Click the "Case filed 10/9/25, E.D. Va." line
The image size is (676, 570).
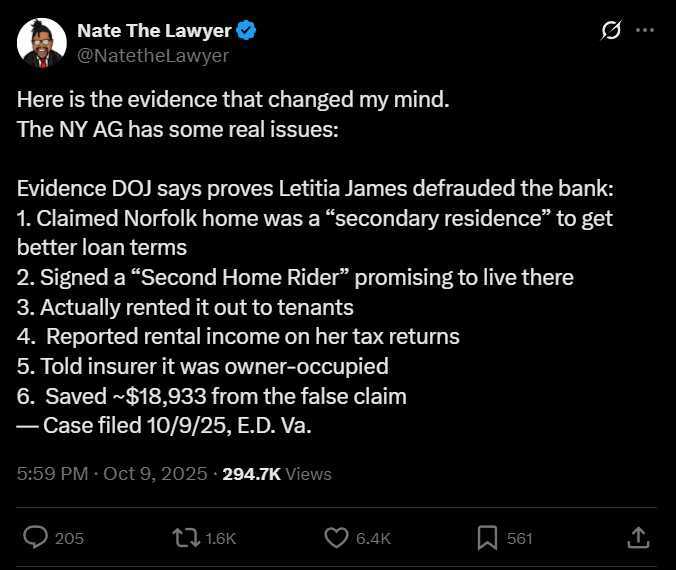click(x=165, y=425)
